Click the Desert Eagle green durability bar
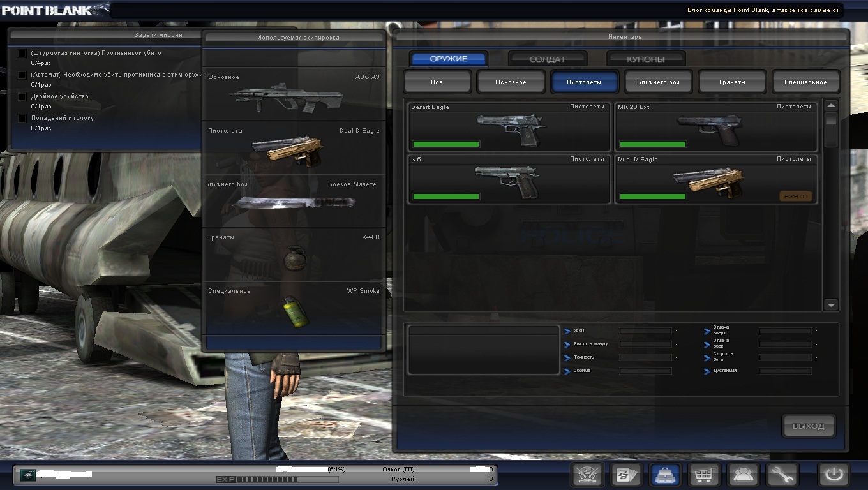Viewport: 868px width, 490px height. tap(445, 144)
